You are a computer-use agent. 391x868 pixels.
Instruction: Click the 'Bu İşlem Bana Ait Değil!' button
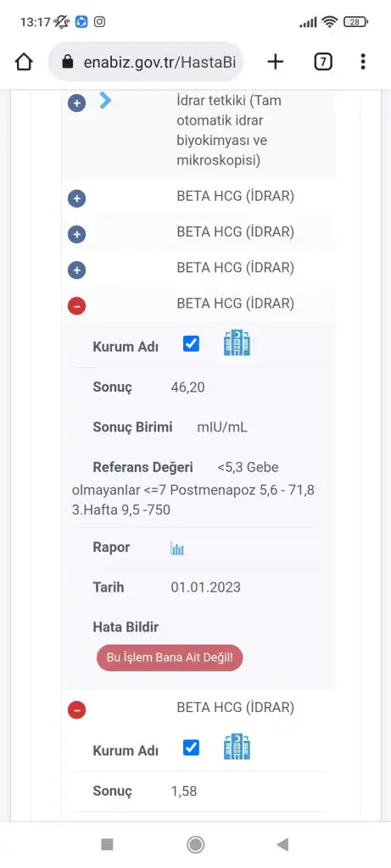[170, 658]
